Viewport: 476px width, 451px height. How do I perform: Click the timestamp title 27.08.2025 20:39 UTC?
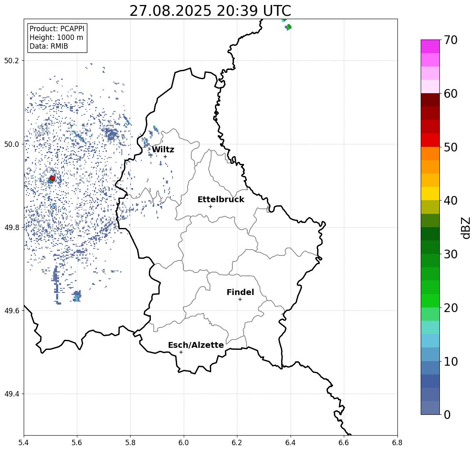[x=210, y=11]
